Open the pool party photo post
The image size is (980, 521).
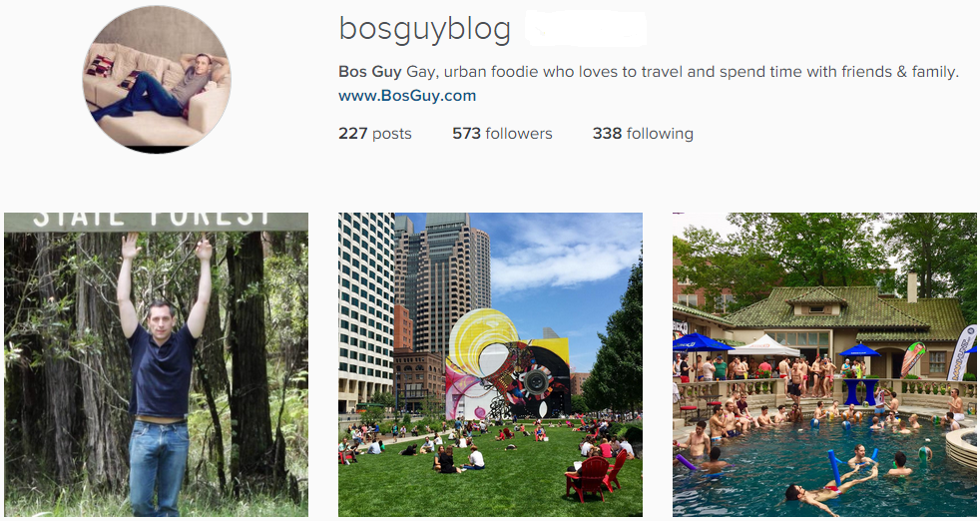click(824, 364)
